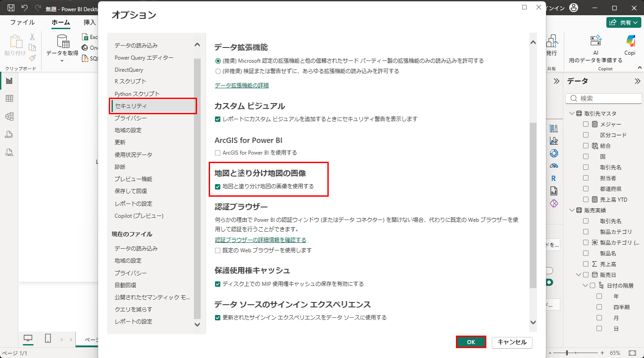The width and height of the screenshot is (644, 358).
Task: Open Copilot from the ribbon
Action: (x=631, y=40)
